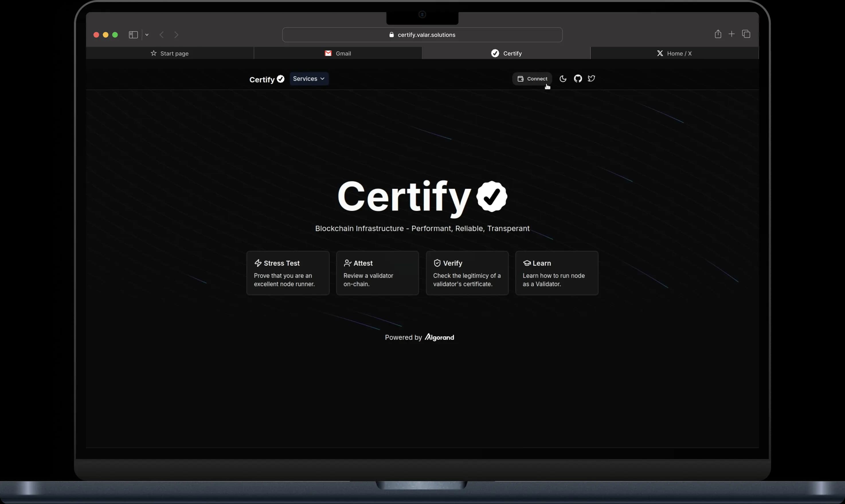Click the lock icon in the address bar
The height and width of the screenshot is (504, 845).
coord(392,35)
